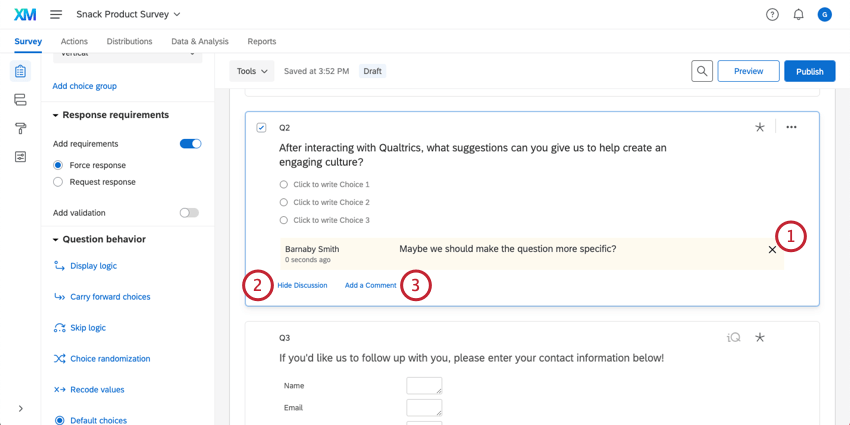The image size is (850, 425).
Task: Open the notifications bell
Action: [x=798, y=15]
